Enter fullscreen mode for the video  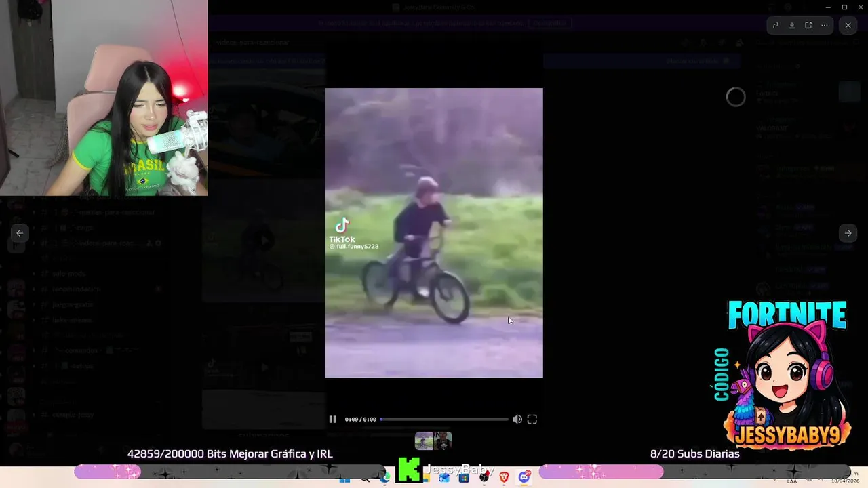click(532, 420)
